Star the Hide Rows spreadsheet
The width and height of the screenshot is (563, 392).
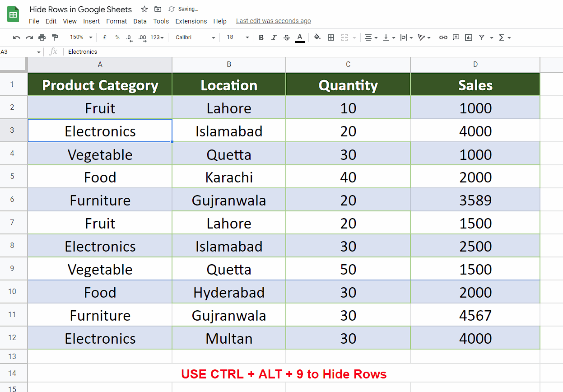click(x=144, y=9)
